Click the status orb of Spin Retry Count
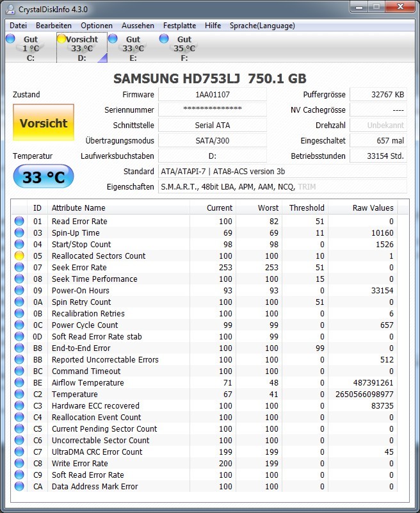 19,302
